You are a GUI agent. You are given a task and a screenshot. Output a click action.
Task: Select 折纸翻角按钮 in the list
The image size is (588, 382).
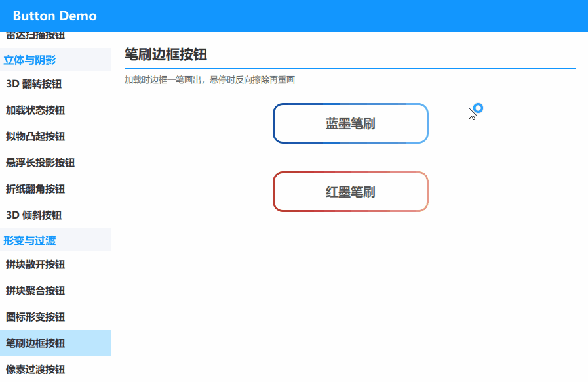click(55, 189)
